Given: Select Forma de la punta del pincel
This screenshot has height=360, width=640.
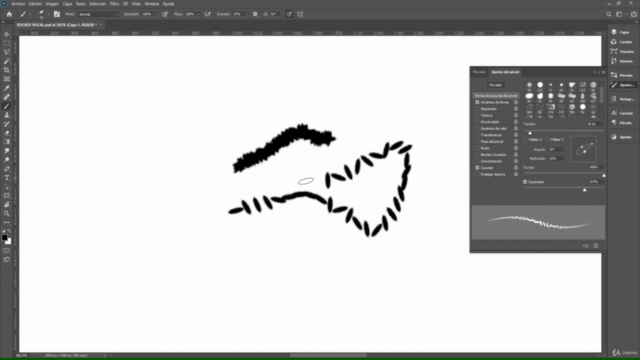Looking at the screenshot, I should [x=496, y=96].
